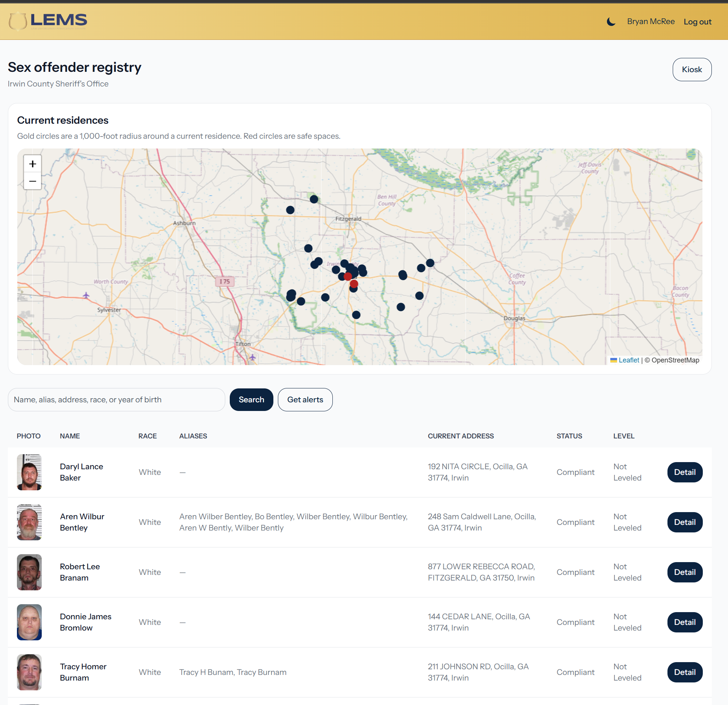This screenshot has height=705, width=728.
Task: Zoom in on the map
Action: point(33,164)
